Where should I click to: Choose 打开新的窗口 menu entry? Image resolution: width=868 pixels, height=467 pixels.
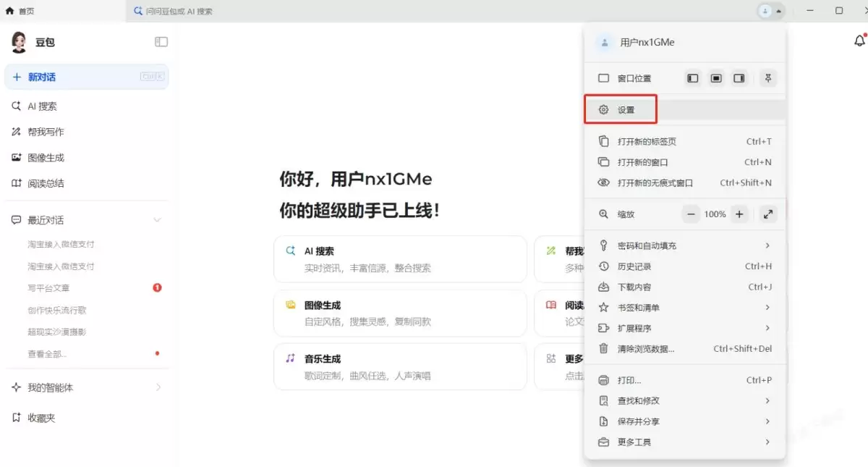pos(684,162)
